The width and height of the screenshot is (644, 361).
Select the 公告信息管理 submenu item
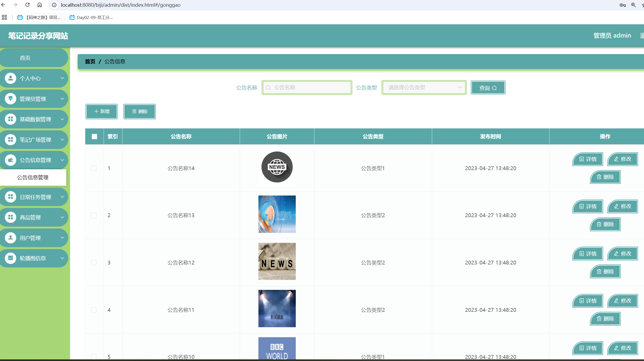(x=33, y=177)
